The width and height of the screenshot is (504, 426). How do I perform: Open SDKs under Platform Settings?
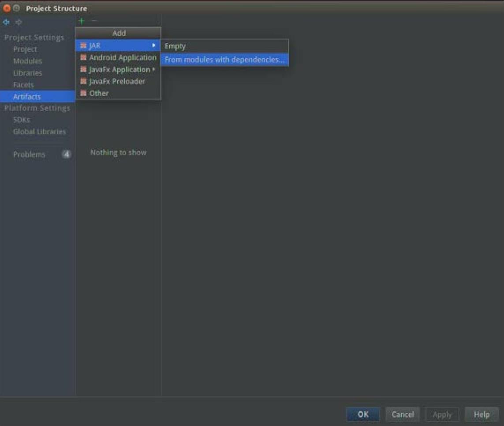point(22,120)
